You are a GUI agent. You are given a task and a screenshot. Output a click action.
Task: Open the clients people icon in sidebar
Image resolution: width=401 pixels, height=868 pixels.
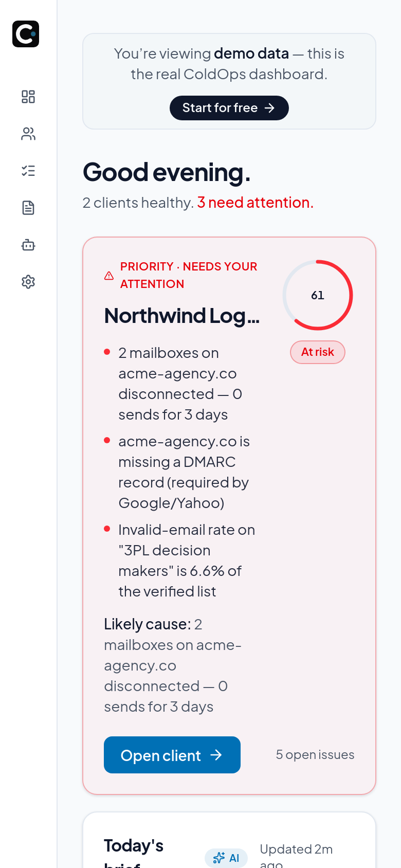click(28, 134)
